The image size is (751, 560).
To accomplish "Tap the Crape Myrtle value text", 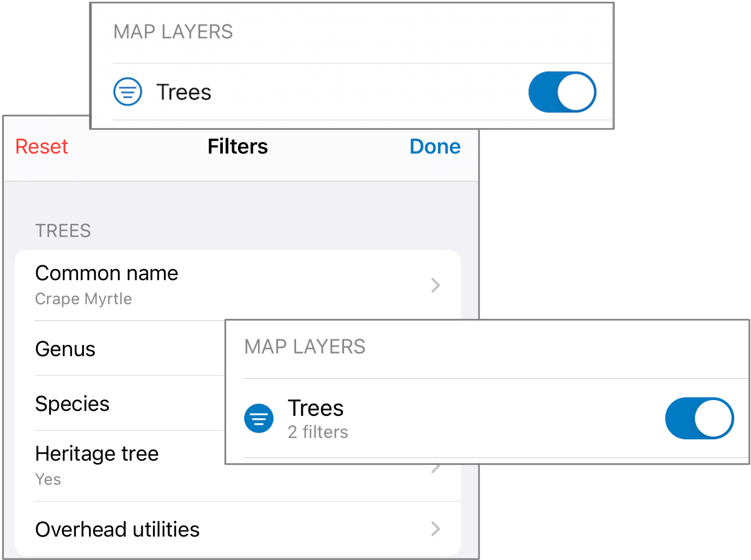I will click(x=83, y=299).
